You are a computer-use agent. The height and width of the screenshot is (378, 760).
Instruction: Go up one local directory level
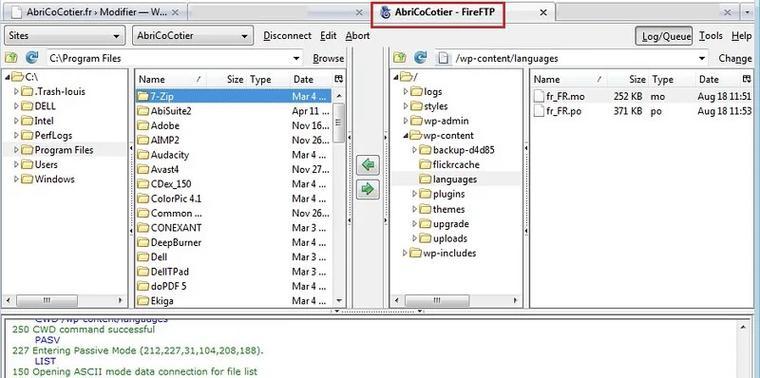click(11, 58)
